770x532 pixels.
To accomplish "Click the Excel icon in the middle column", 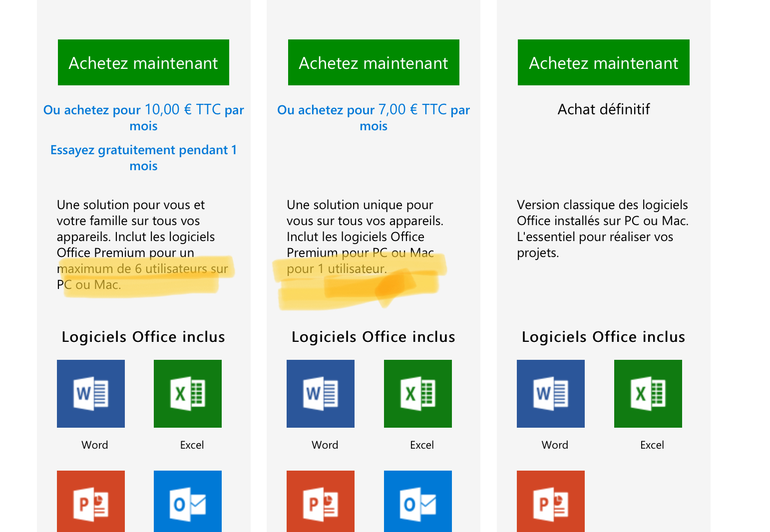I will pos(418,394).
